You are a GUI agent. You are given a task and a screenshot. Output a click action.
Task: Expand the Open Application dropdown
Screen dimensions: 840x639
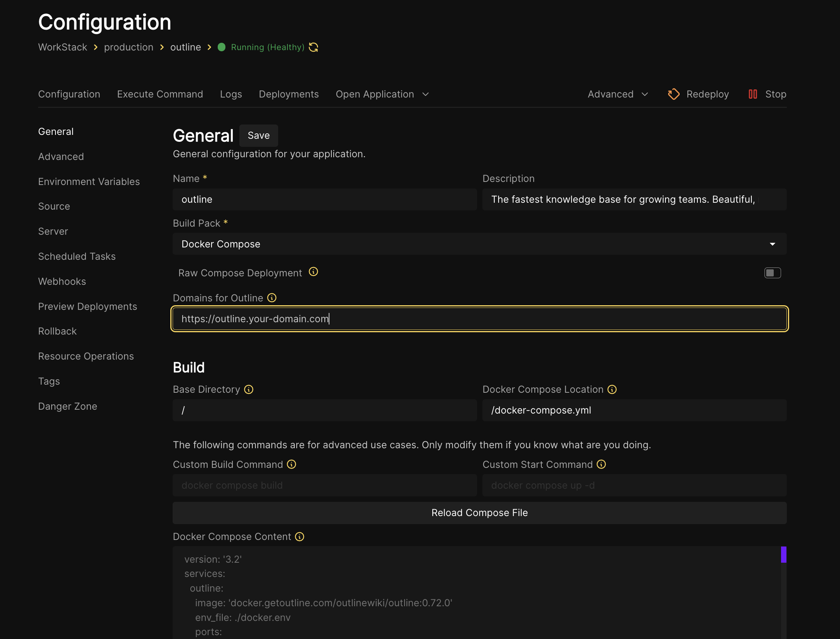point(382,94)
